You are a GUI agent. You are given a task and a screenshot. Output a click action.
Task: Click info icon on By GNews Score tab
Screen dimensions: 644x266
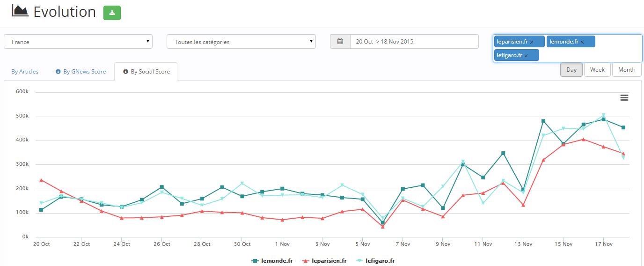tap(58, 72)
